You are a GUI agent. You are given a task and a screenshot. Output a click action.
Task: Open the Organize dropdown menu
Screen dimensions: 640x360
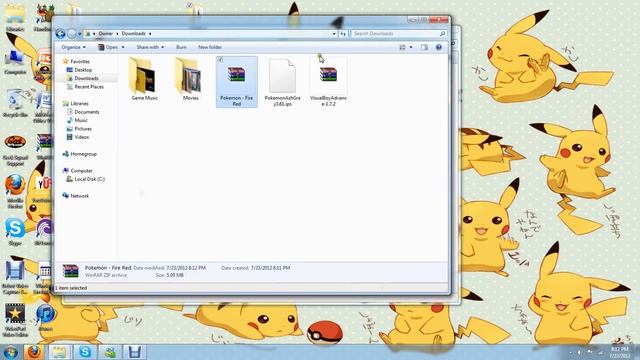point(73,47)
